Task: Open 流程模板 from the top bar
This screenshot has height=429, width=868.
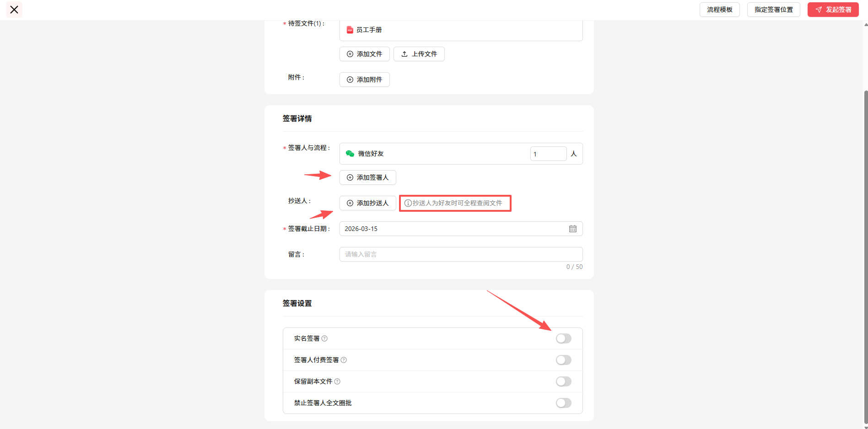Action: pos(719,10)
